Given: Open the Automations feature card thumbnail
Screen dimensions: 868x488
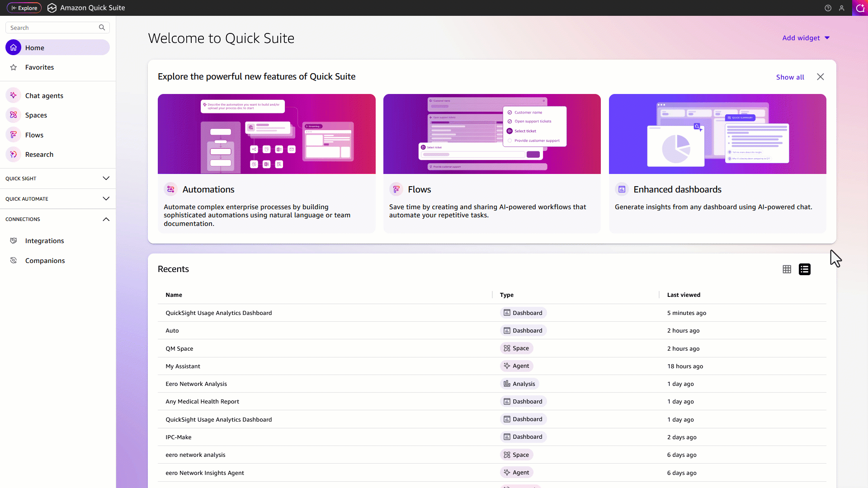Looking at the screenshot, I should pyautogui.click(x=266, y=134).
